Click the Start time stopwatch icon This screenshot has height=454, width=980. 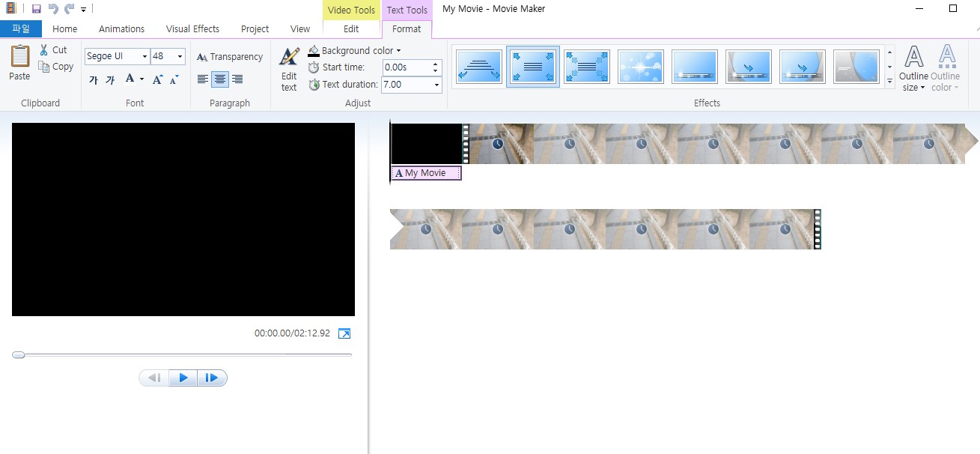pos(314,67)
